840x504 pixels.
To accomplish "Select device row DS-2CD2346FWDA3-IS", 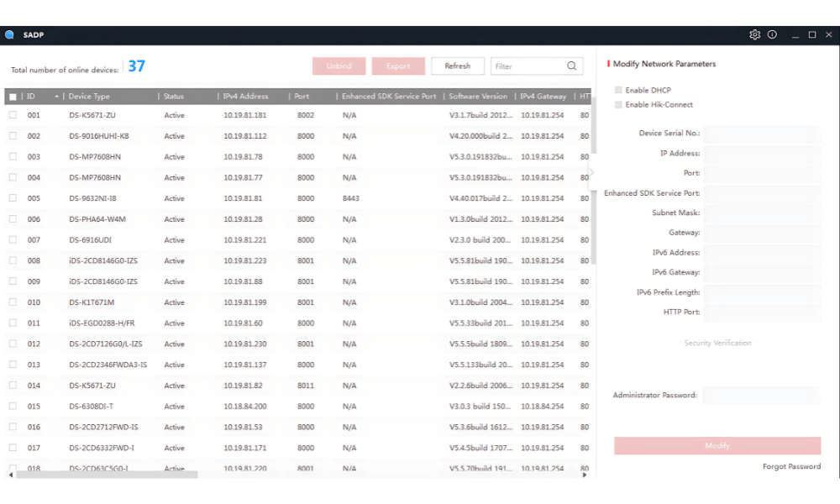I will point(298,365).
